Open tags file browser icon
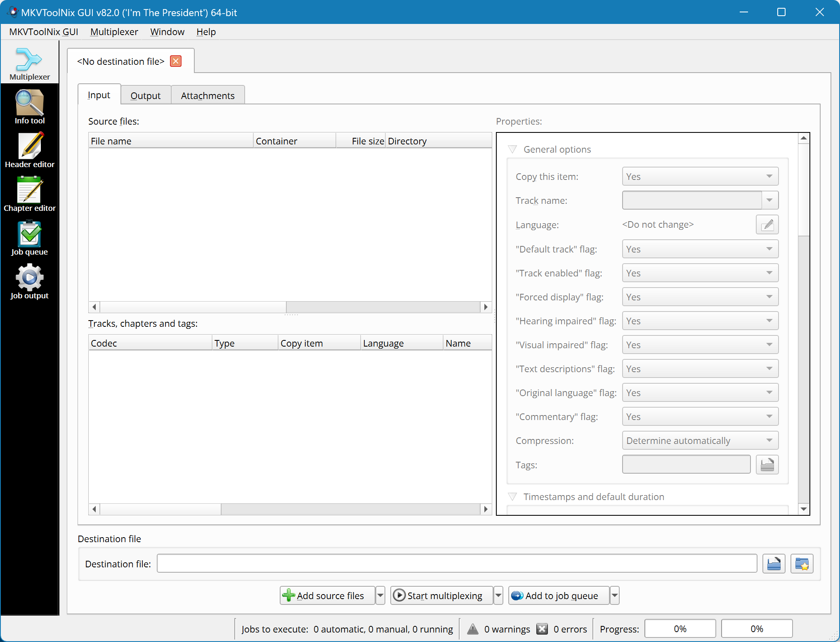The width and height of the screenshot is (840, 642). [767, 464]
